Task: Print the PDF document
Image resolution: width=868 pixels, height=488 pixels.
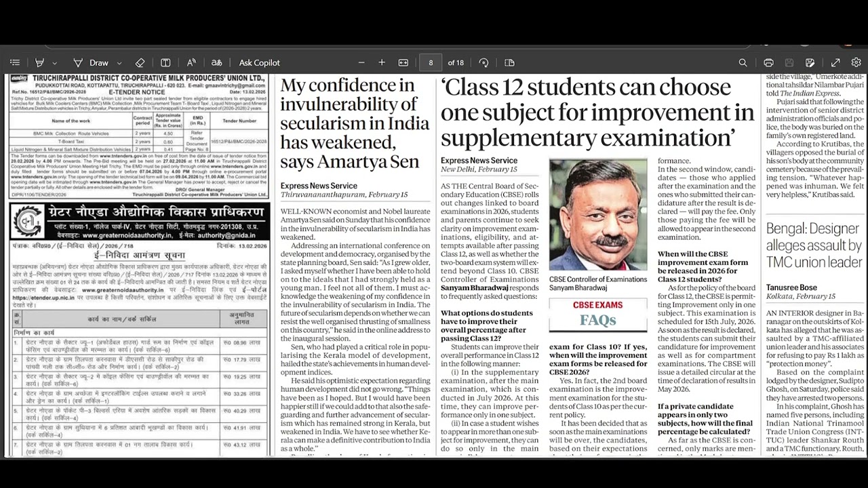Action: tap(768, 62)
